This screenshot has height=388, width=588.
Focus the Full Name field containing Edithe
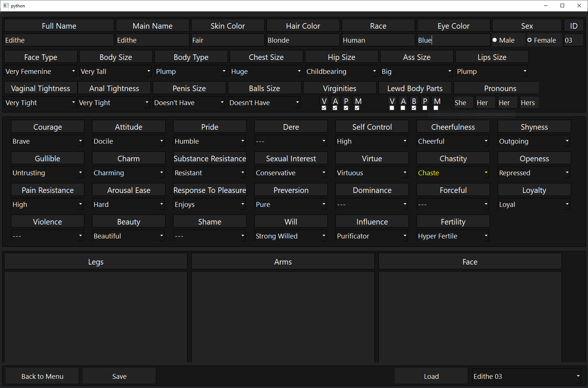[x=59, y=40]
